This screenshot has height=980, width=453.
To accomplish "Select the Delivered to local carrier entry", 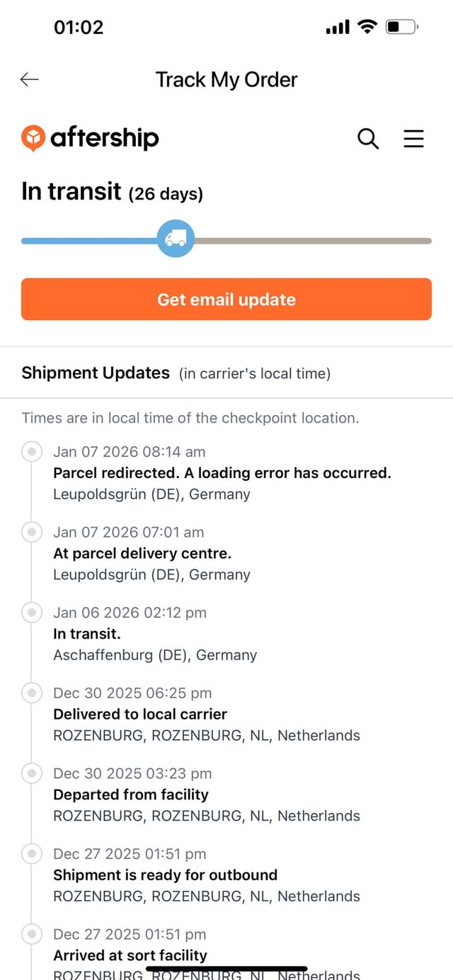I will 140,714.
